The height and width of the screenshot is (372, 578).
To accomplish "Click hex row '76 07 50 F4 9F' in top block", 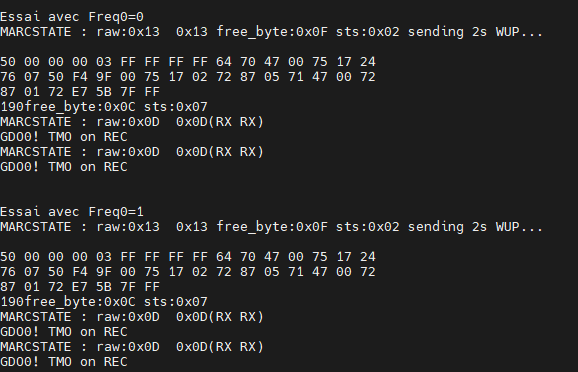I will pos(188,77).
